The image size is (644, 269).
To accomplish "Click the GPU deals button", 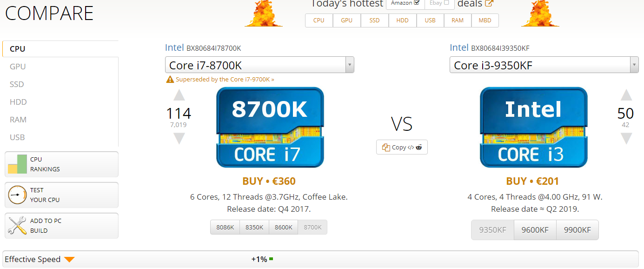I will (x=346, y=20).
